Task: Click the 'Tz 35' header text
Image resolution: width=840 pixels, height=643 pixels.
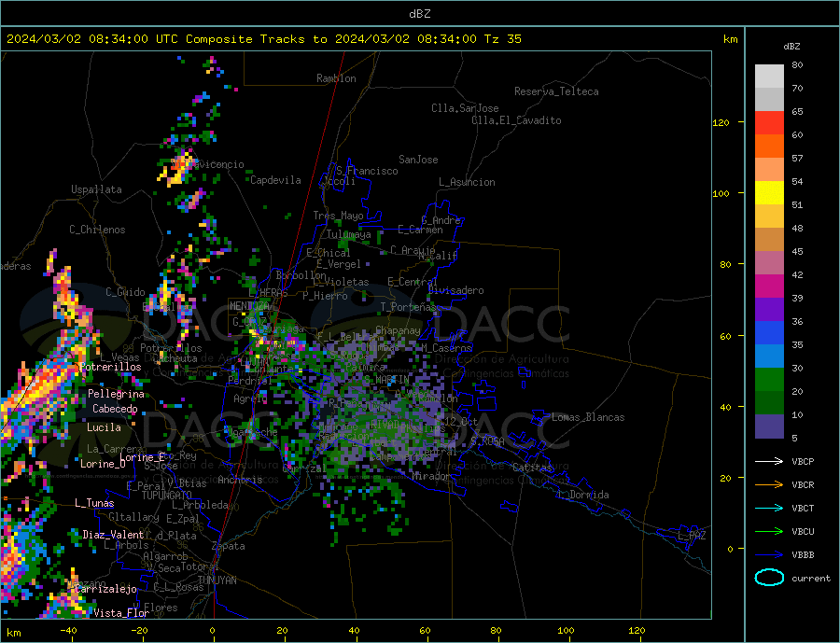Action: pyautogui.click(x=502, y=39)
